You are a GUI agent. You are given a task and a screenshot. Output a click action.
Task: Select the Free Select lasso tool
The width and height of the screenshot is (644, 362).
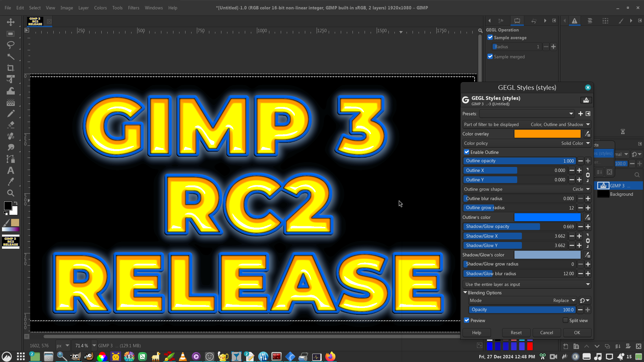pyautogui.click(x=11, y=45)
